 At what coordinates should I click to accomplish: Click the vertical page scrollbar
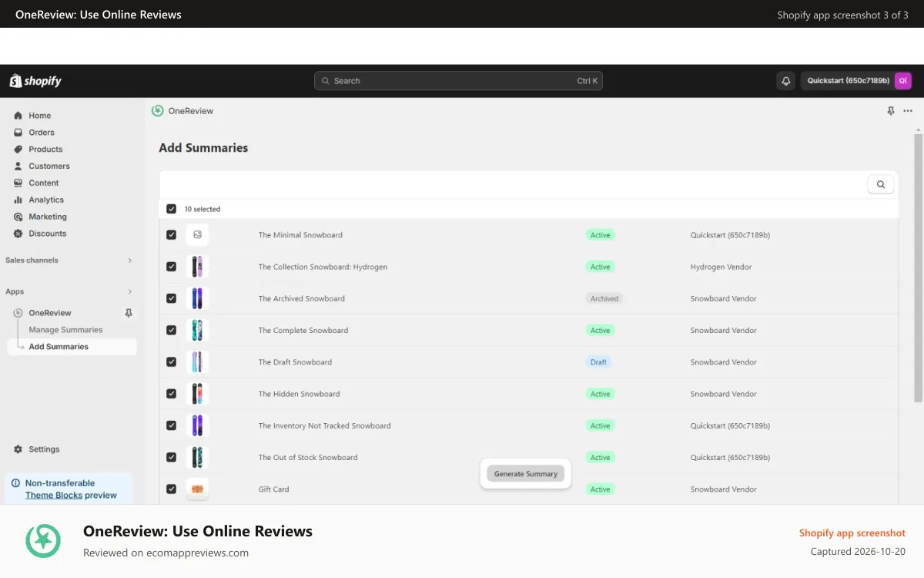point(918,267)
